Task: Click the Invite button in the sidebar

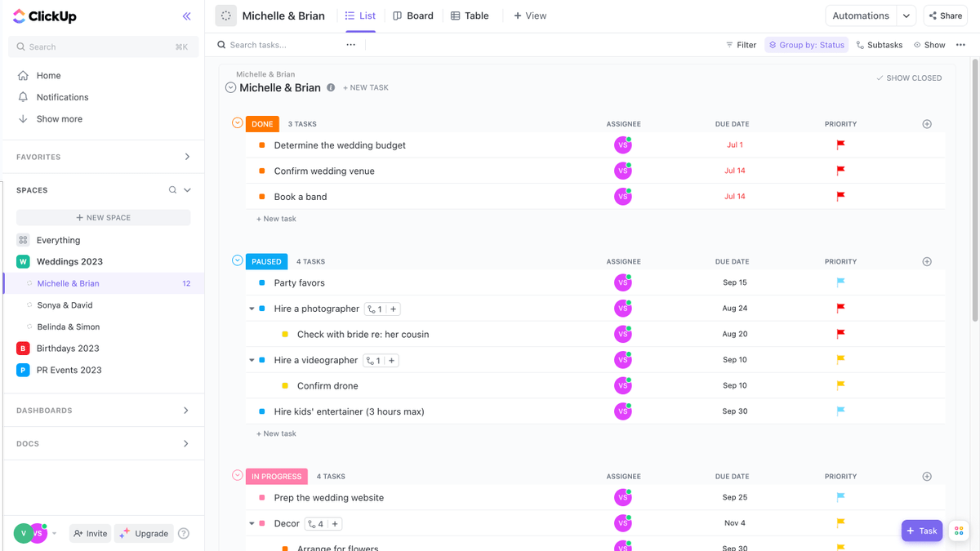Action: (x=90, y=532)
